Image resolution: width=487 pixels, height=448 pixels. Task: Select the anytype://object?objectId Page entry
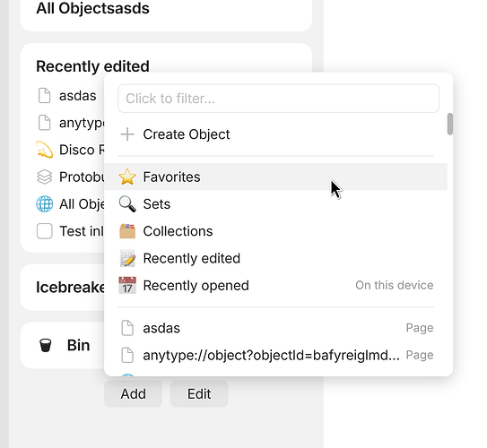tap(276, 355)
